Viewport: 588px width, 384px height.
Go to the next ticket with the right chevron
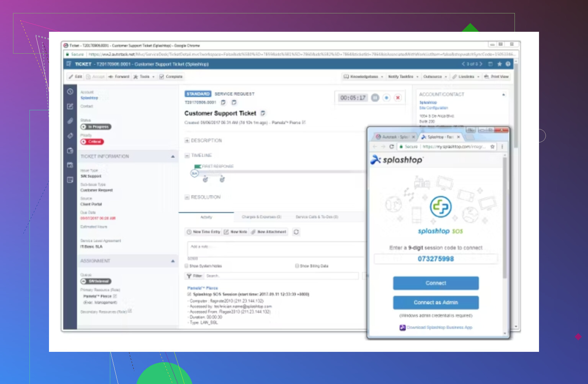pos(481,64)
